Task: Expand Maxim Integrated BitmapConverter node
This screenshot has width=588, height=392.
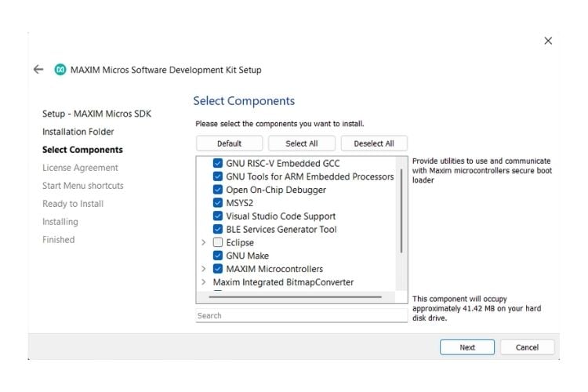Action: coord(204,281)
